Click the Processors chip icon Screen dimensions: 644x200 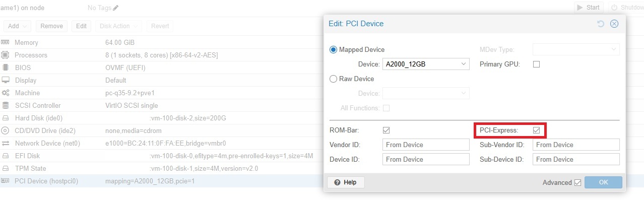coord(6,55)
